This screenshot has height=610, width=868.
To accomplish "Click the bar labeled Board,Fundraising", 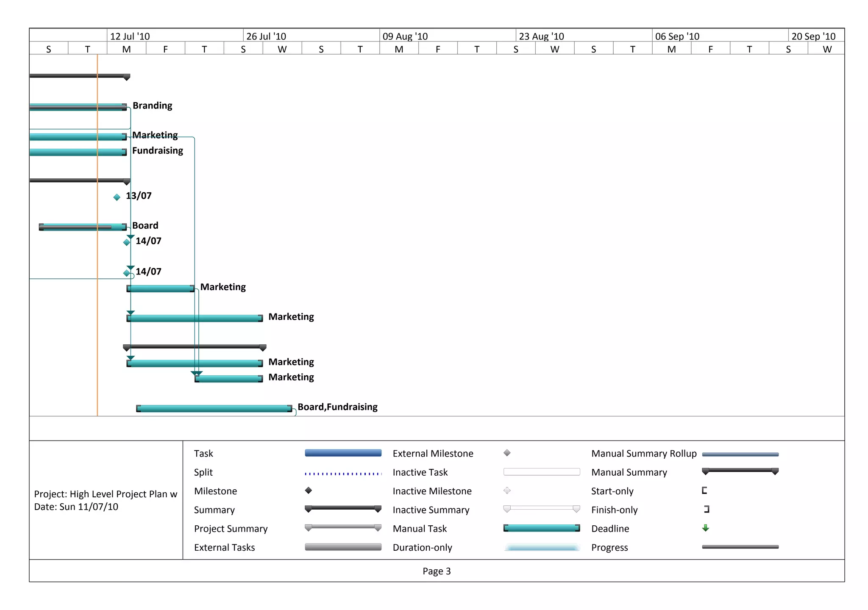I will click(214, 408).
